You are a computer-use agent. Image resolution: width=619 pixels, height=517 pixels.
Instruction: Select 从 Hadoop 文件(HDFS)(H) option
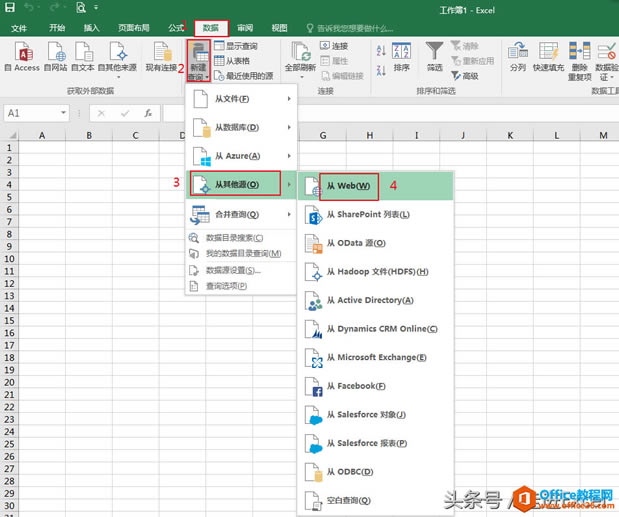click(375, 272)
